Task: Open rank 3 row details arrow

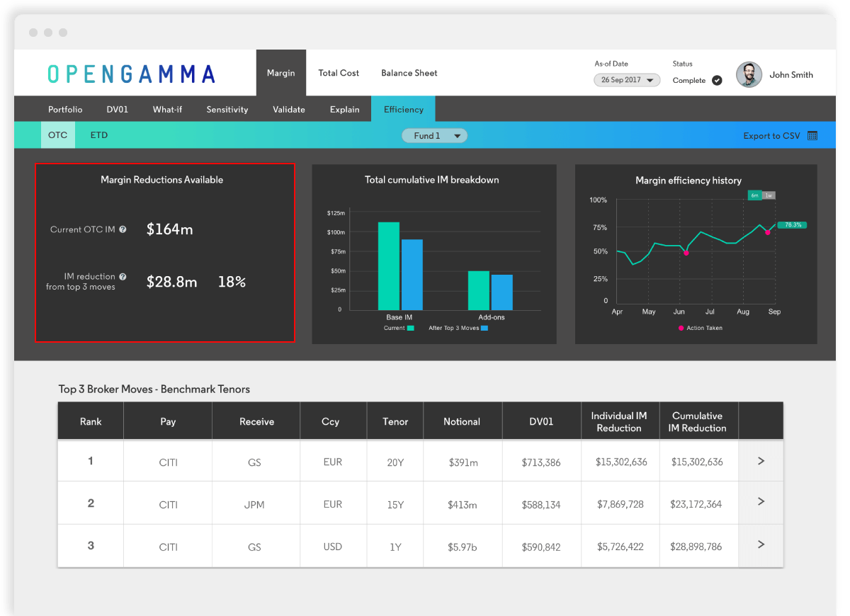Action: point(761,544)
